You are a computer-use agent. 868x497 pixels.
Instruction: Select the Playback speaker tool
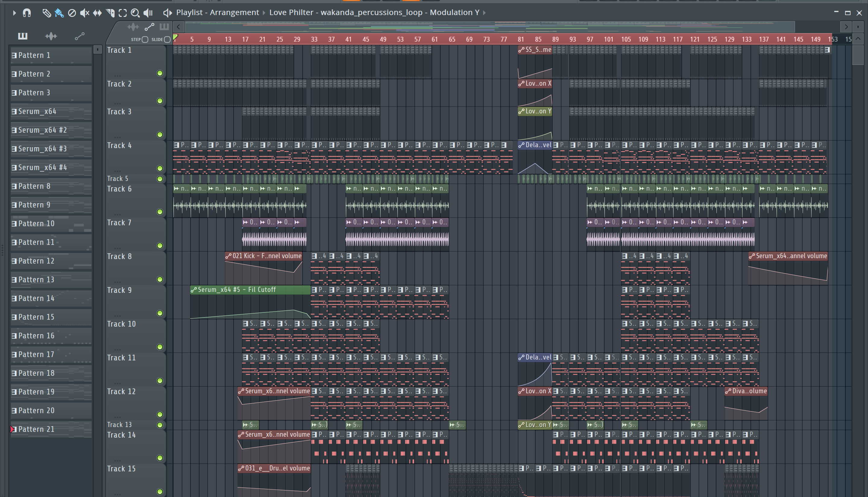coord(148,13)
